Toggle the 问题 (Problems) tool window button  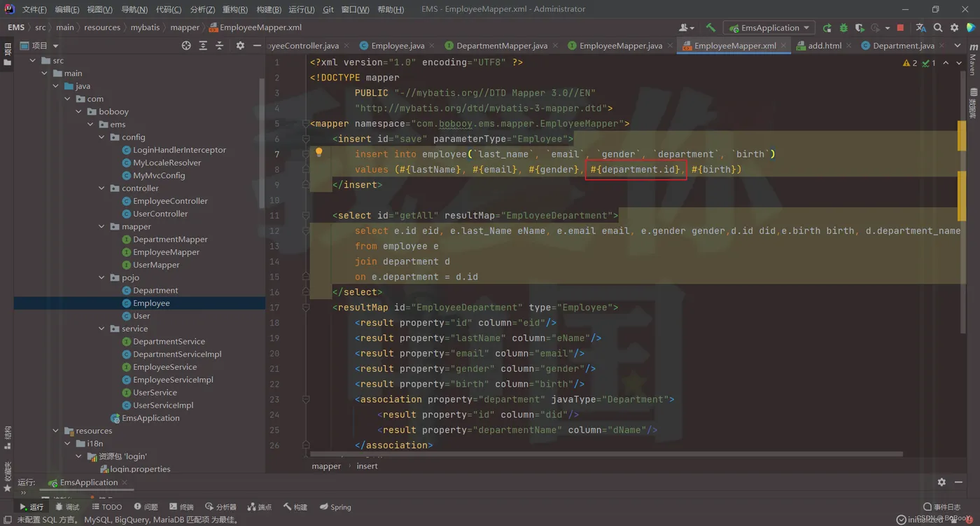[x=146, y=507]
